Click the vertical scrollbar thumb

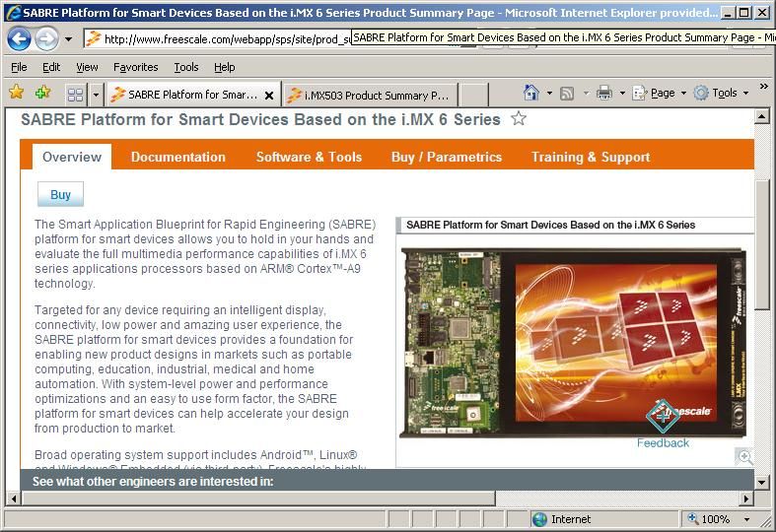coord(761,244)
